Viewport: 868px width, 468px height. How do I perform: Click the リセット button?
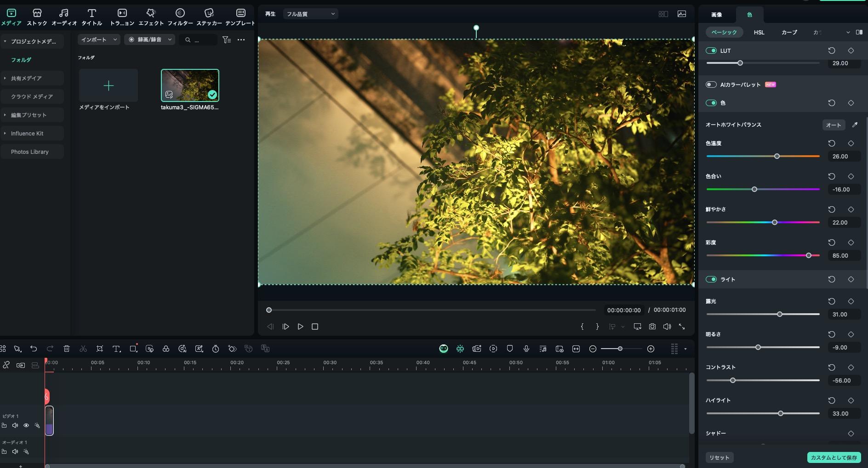pos(719,457)
